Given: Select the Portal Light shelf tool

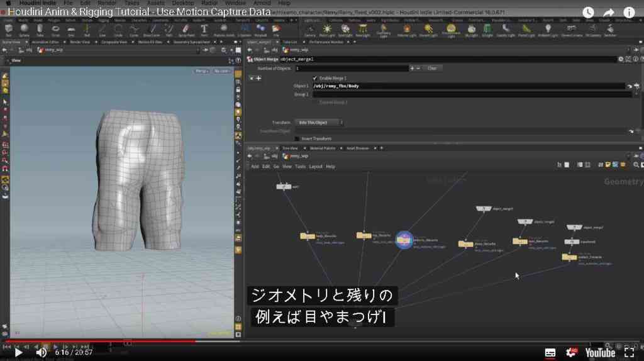Looking at the screenshot, I should click(x=526, y=30).
